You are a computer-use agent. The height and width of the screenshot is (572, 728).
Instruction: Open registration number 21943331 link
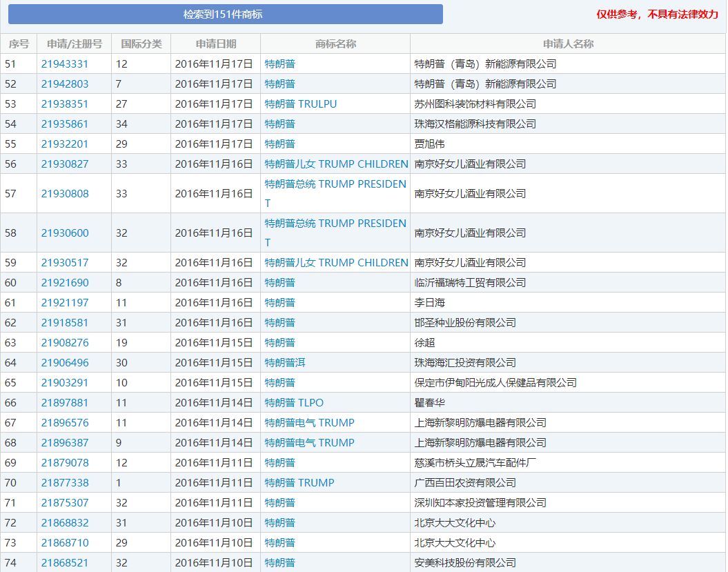tap(65, 63)
